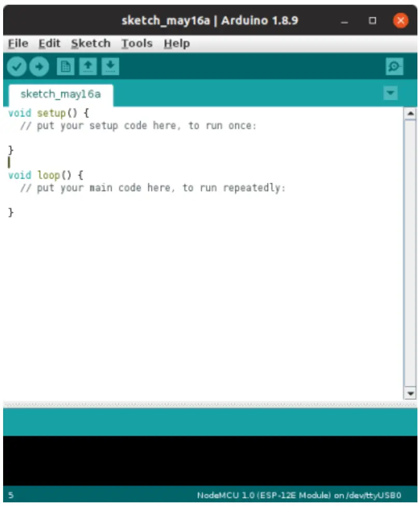The width and height of the screenshot is (420, 507).
Task: Click the 'put your setup code here' comment
Action: 138,125
